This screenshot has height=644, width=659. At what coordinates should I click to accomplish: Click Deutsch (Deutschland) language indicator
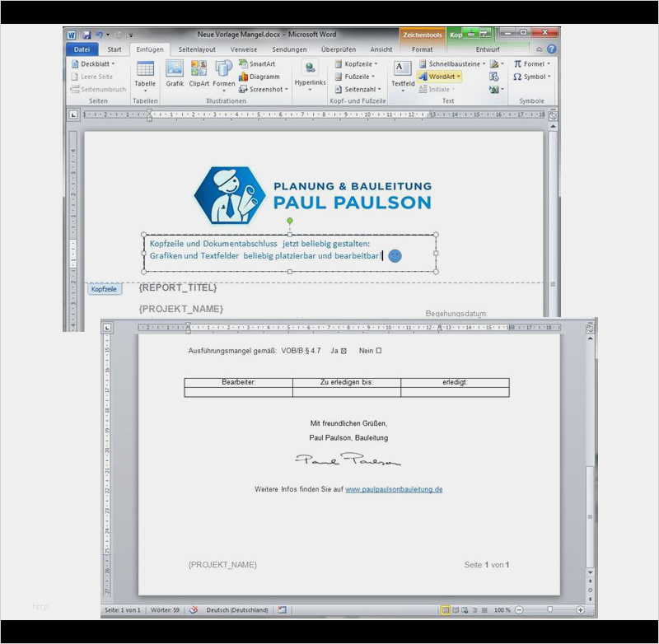[237, 610]
